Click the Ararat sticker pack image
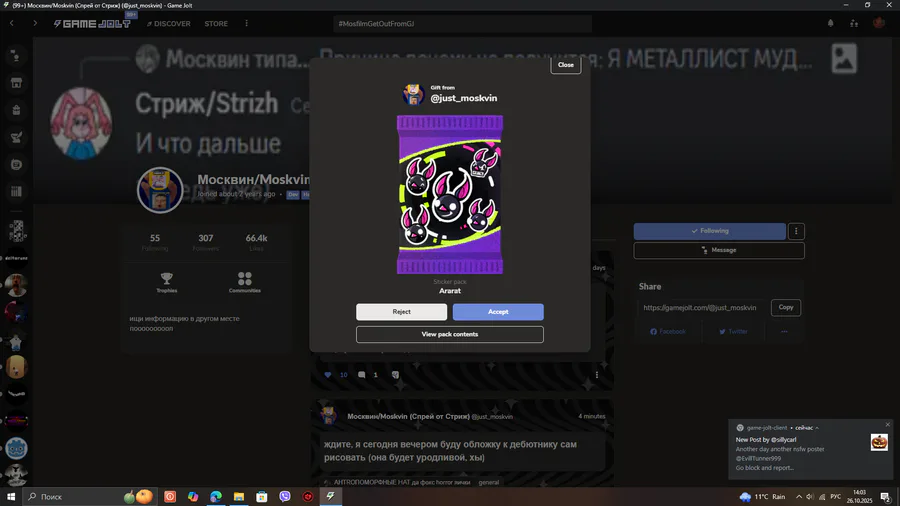The width and height of the screenshot is (900, 506). click(450, 194)
